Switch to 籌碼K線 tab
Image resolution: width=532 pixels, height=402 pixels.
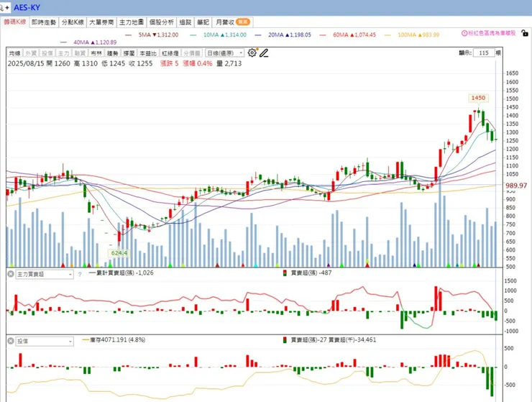15,22
